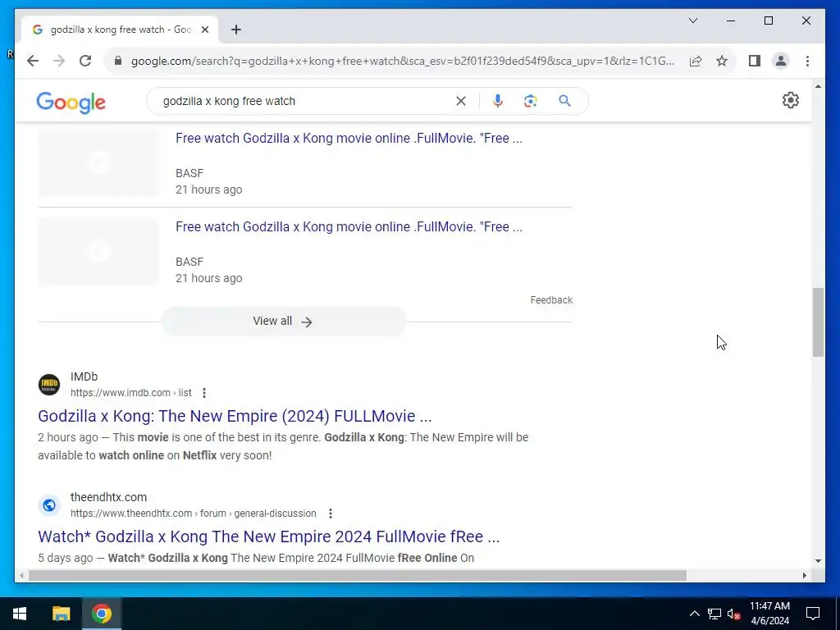Click the vertical scrollbar thumb
The height and width of the screenshot is (630, 840).
[818, 322]
